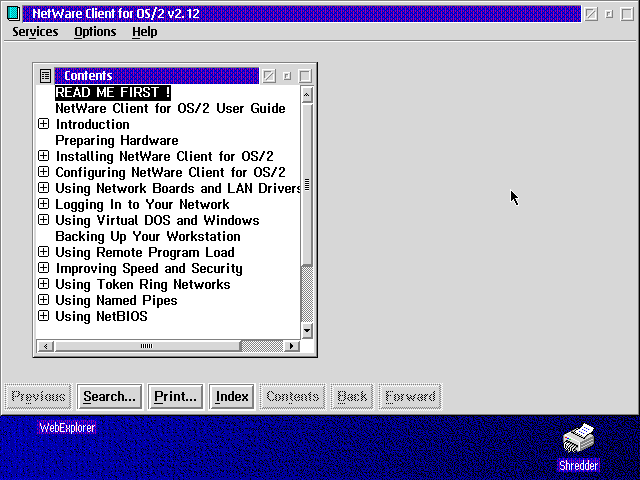640x480 pixels.
Task: Click the horizontal scroll right arrow
Action: [291, 346]
